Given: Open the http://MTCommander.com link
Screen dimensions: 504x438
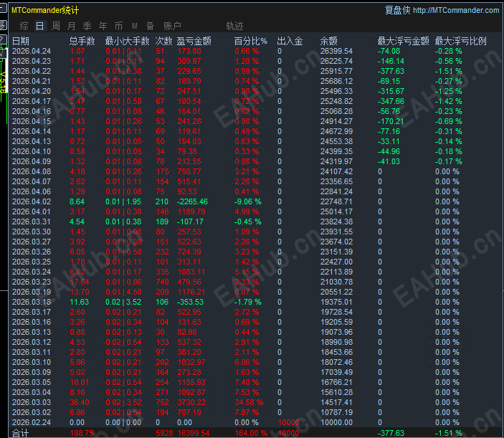Looking at the screenshot, I should tap(456, 10).
